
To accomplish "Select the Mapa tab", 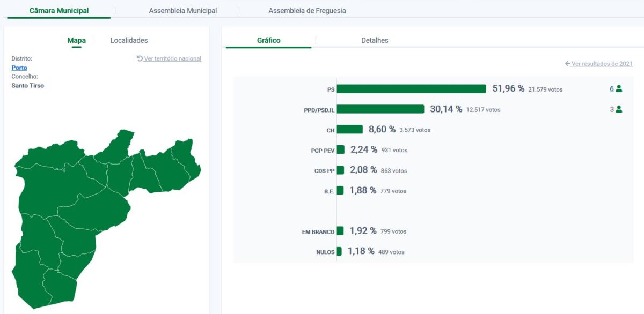I will pyautogui.click(x=76, y=40).
